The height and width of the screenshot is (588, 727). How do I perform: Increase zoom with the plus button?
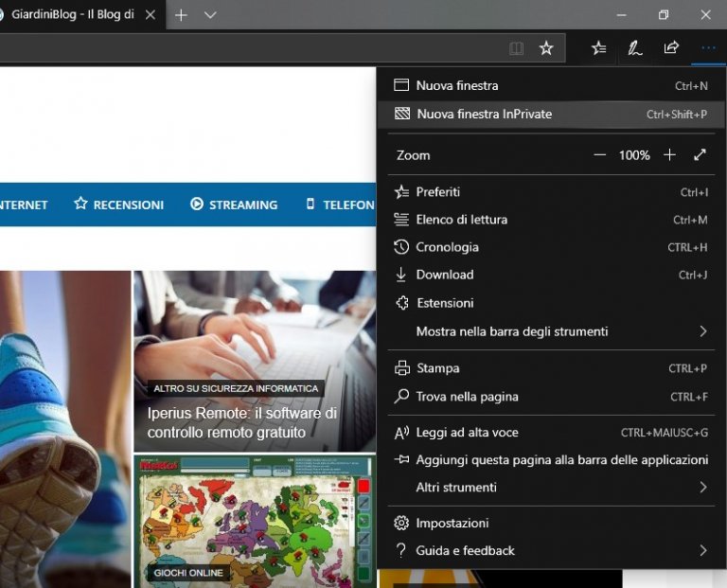670,155
